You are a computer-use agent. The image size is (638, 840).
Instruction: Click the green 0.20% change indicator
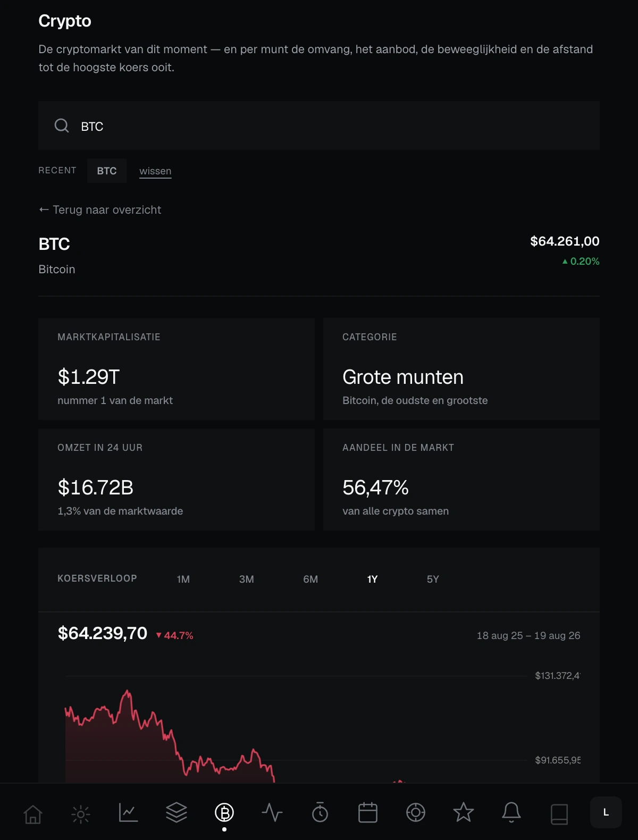581,262
